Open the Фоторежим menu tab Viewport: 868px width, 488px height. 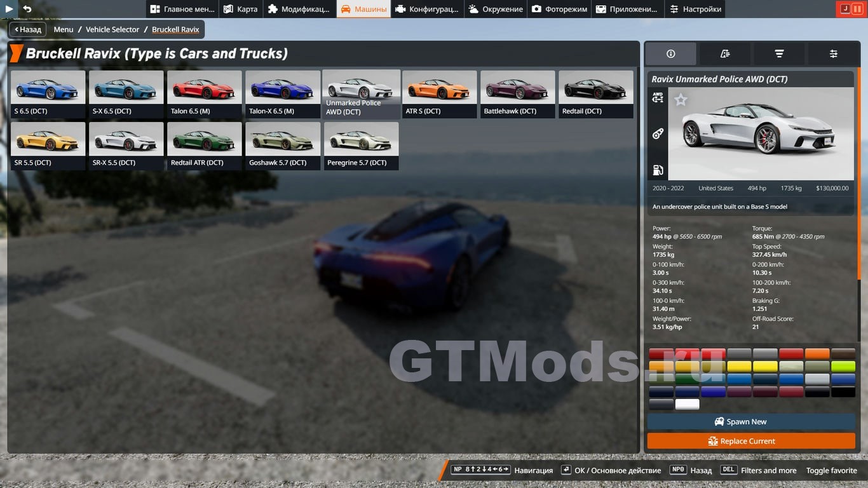(559, 9)
